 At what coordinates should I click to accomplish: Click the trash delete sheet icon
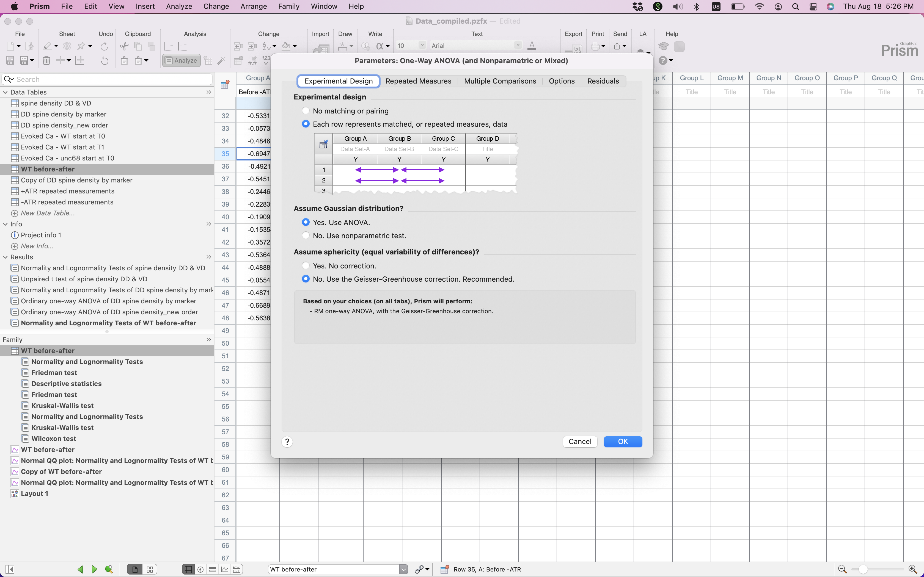click(46, 60)
